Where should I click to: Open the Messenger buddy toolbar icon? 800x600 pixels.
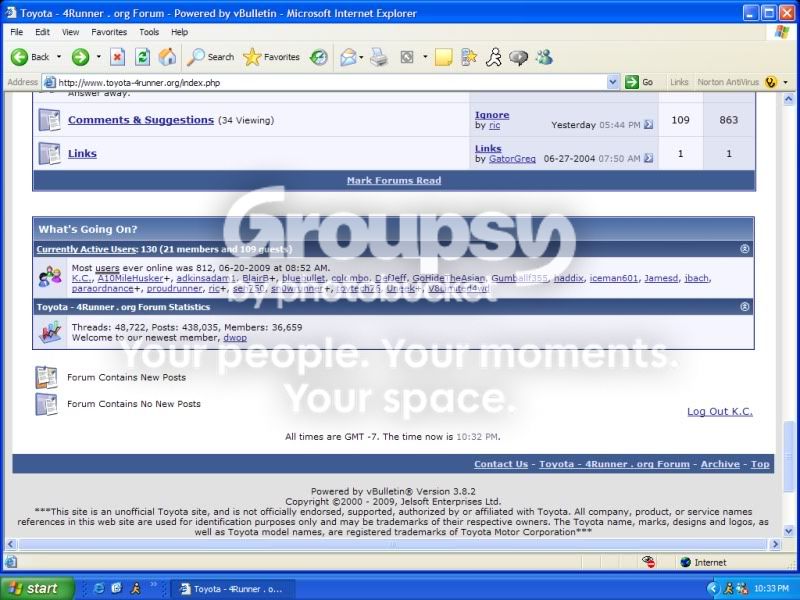[544, 57]
